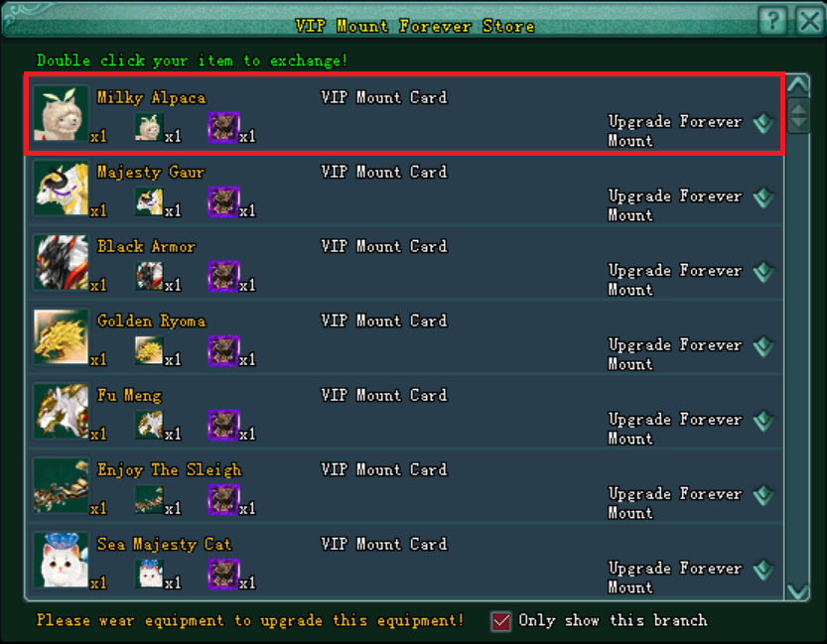Select the Sea Majesty Cat large icon
Viewport: 827px width, 644px height.
(61, 561)
